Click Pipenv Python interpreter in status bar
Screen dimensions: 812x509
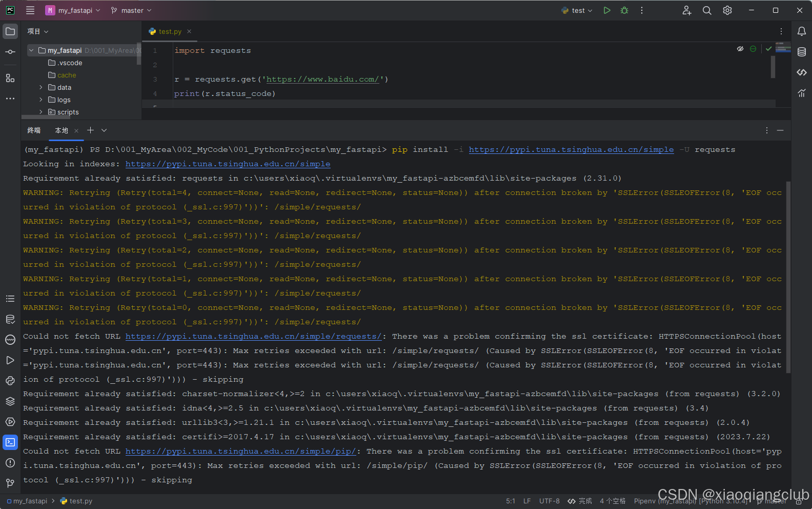click(692, 501)
